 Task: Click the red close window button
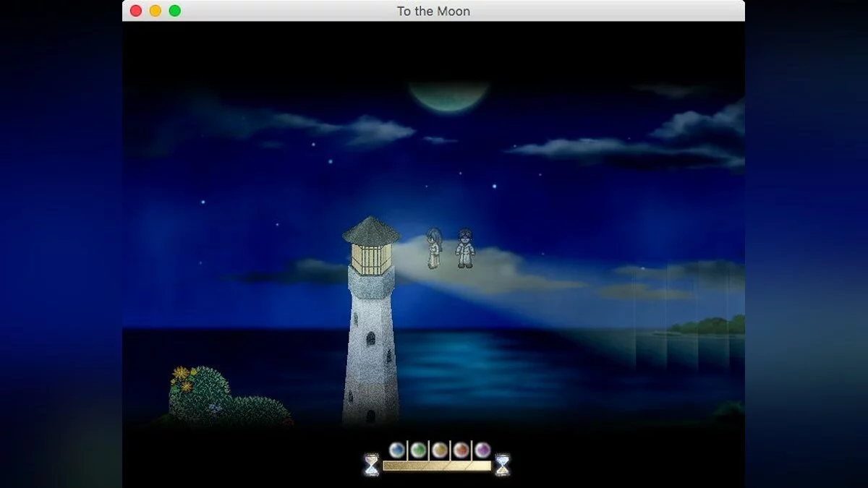(x=135, y=11)
